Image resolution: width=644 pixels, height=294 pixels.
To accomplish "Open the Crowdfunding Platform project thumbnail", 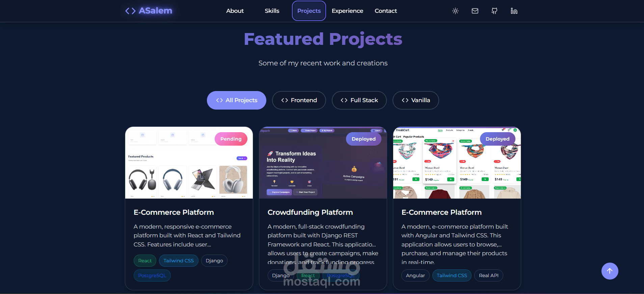I will coord(323,163).
